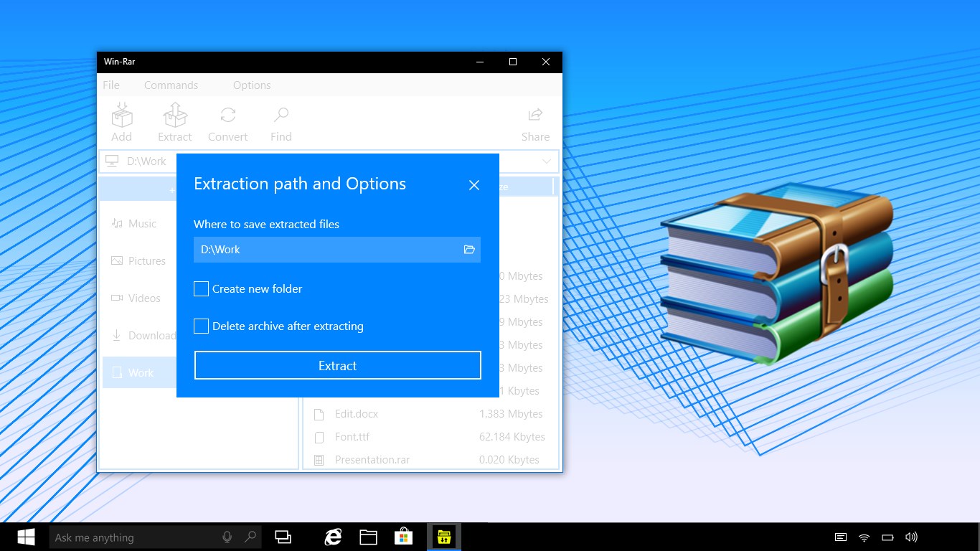Click the 1.383 Mbytes size value
Viewport: 980px width, 551px height.
coord(511,414)
